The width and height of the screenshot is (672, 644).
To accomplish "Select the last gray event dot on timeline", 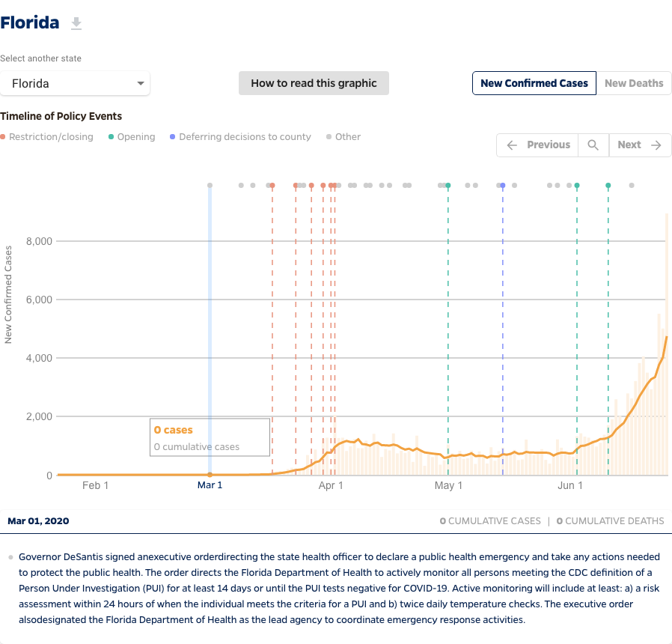I will (632, 185).
